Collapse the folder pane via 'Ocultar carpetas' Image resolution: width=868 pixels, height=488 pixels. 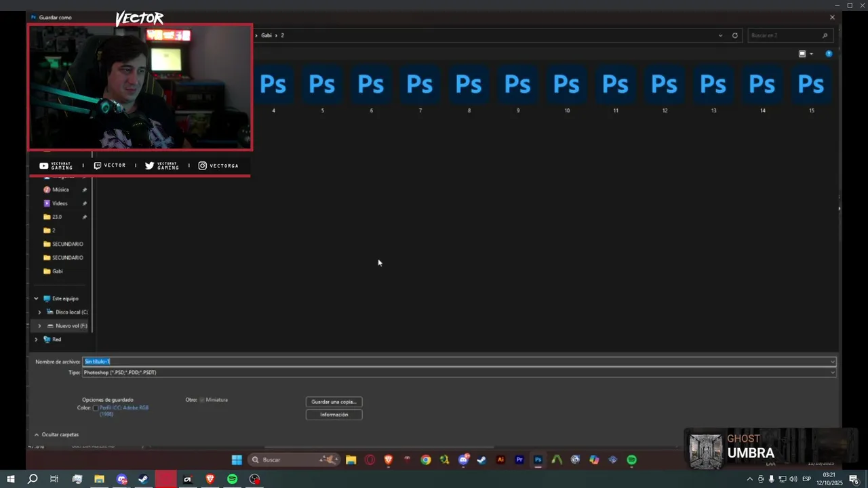click(x=56, y=434)
